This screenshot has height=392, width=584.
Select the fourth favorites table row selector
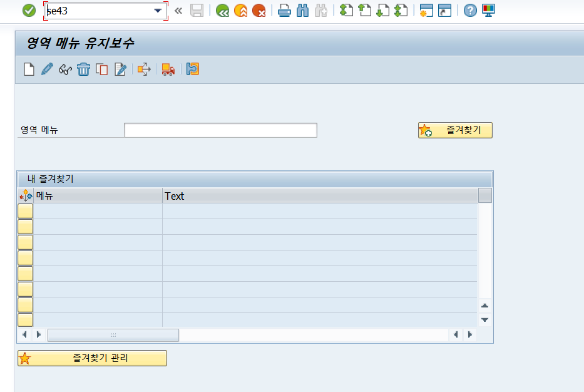tap(25, 258)
